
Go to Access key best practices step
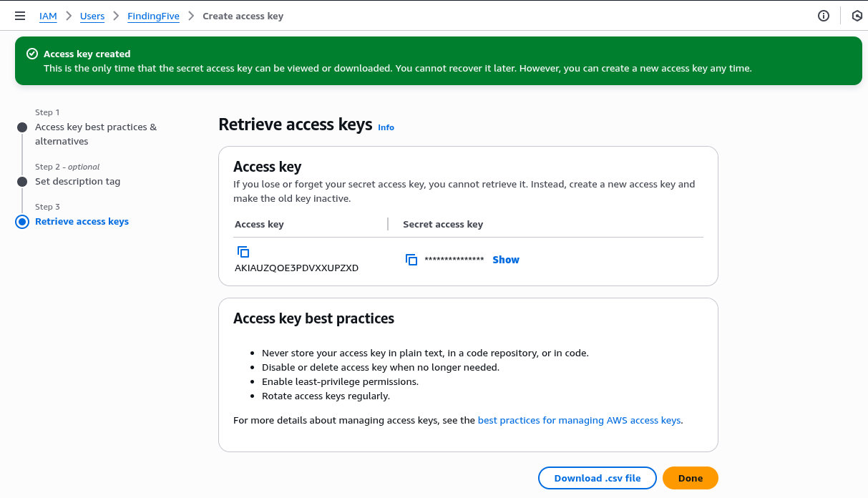pyautogui.click(x=96, y=134)
